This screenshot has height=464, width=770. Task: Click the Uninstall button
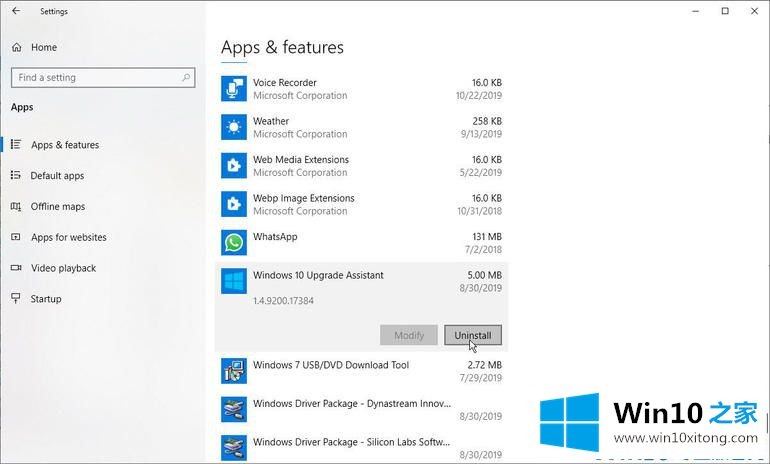[473, 335]
